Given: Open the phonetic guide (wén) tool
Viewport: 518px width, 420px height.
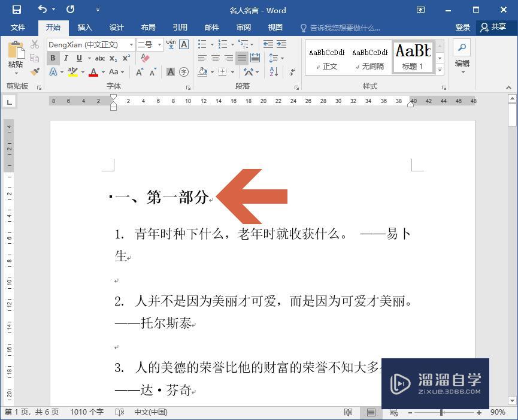Looking at the screenshot, I should tap(171, 44).
